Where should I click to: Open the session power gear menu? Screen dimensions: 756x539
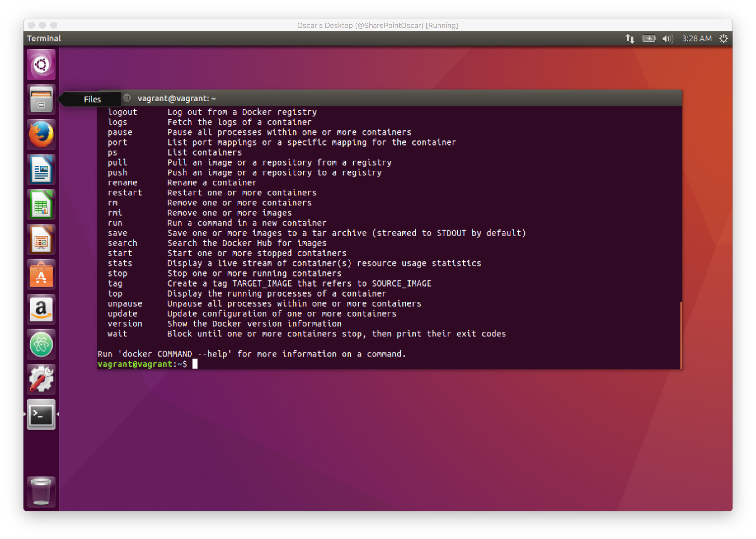click(724, 39)
